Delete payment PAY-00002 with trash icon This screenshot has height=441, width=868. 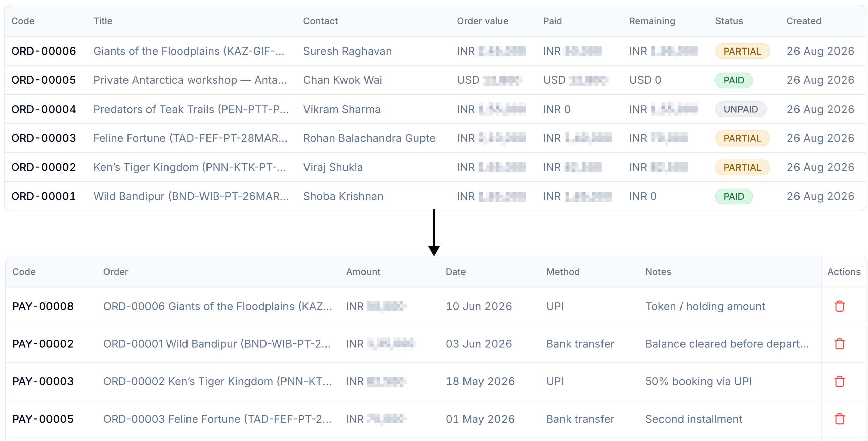[x=839, y=344]
